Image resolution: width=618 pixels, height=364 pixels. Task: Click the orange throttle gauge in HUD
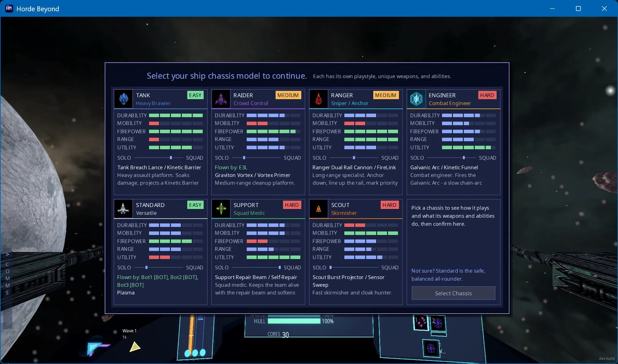(x=192, y=335)
